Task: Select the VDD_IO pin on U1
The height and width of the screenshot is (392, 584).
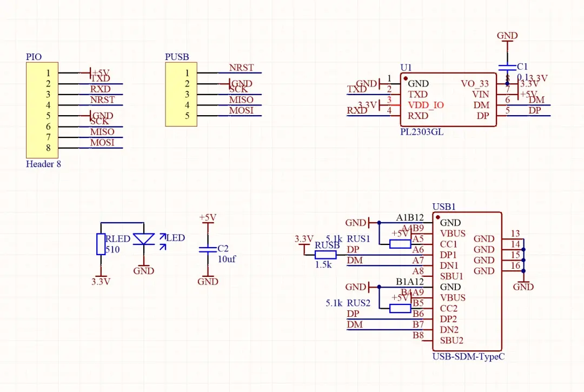Action: pos(426,105)
